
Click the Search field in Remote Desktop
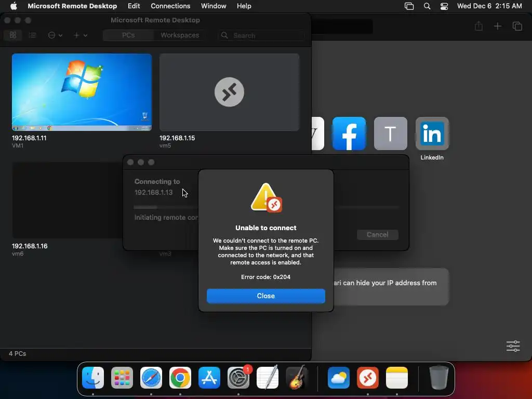click(261, 35)
